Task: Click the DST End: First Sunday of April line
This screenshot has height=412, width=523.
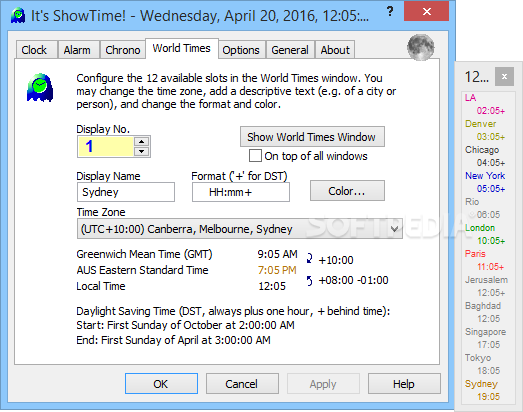Action: click(x=173, y=340)
